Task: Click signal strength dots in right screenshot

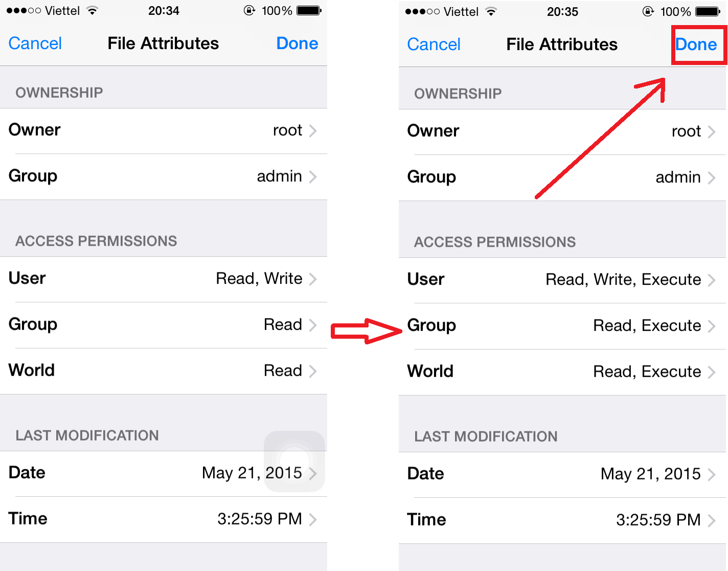Action: (x=422, y=12)
